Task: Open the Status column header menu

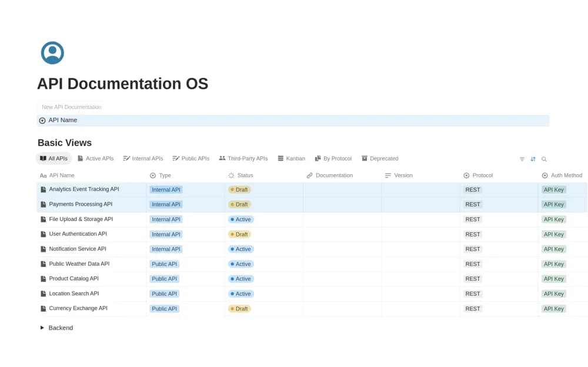Action: [240, 175]
